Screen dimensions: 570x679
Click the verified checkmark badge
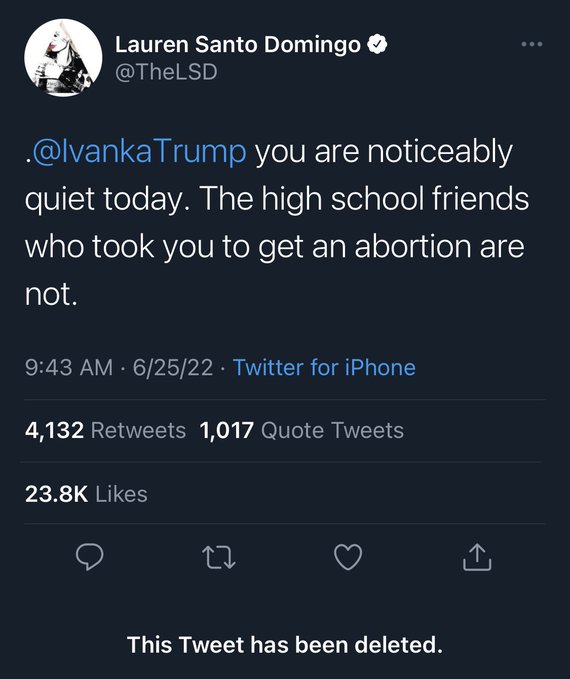coord(377,44)
